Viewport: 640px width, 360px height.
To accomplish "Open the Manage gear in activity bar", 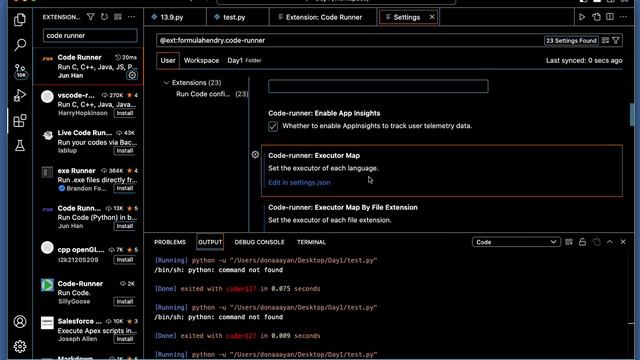I will click(x=20, y=347).
